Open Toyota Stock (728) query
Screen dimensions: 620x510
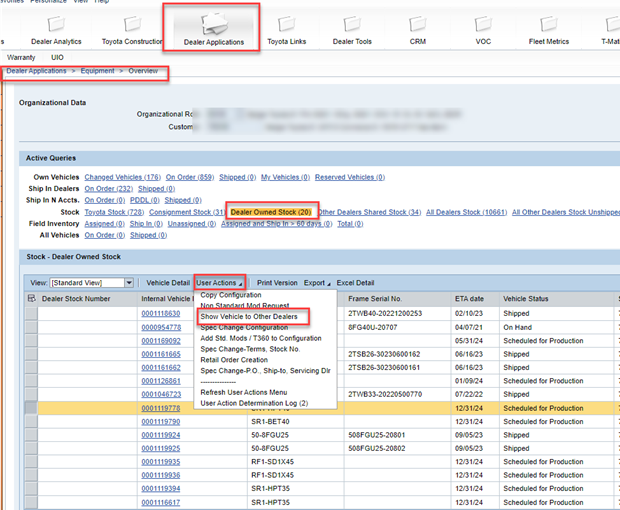point(114,212)
